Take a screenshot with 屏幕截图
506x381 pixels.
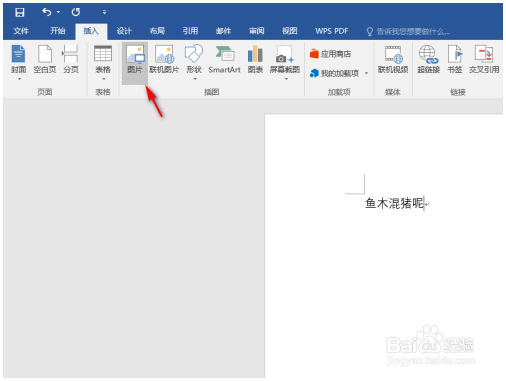pos(285,59)
